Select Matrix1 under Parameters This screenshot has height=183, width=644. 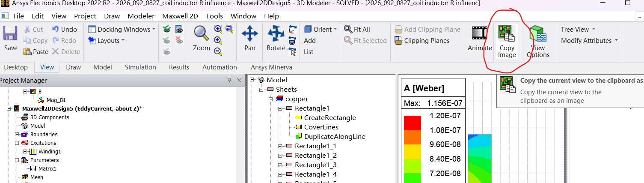tap(47, 169)
